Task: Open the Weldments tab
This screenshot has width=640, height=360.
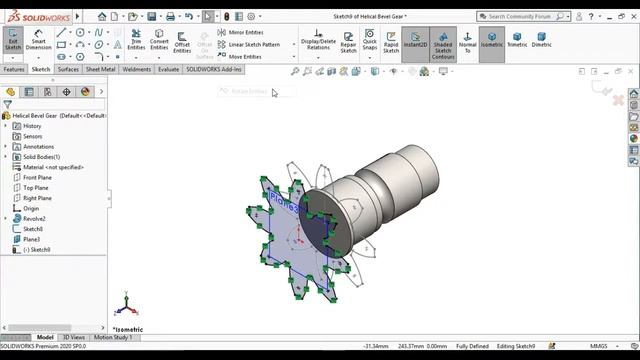Action: point(137,69)
